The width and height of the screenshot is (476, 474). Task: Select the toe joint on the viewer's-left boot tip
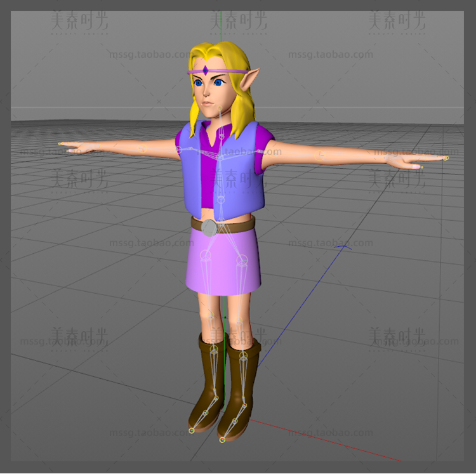[x=191, y=430]
